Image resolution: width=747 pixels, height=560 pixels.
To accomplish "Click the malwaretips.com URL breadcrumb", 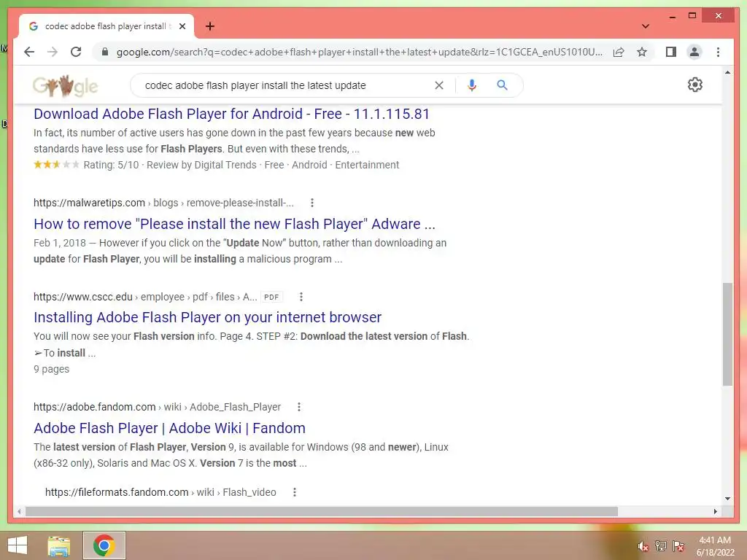I will pos(163,203).
